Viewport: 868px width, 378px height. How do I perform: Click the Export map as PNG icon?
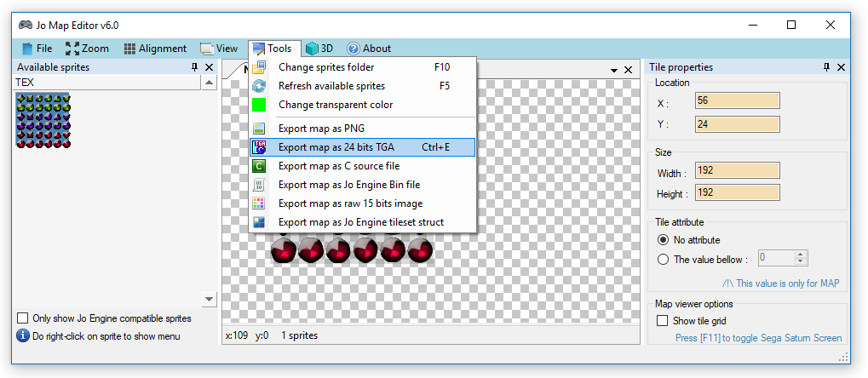point(258,129)
